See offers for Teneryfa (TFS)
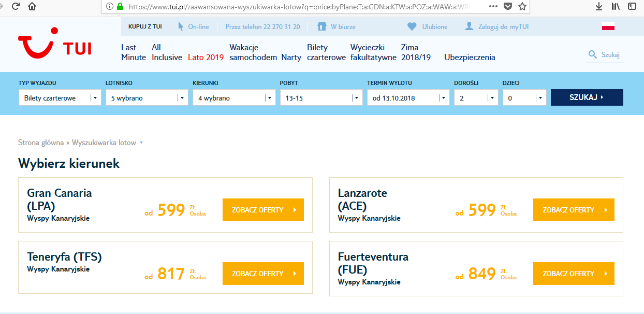The height and width of the screenshot is (314, 644). coord(263,274)
